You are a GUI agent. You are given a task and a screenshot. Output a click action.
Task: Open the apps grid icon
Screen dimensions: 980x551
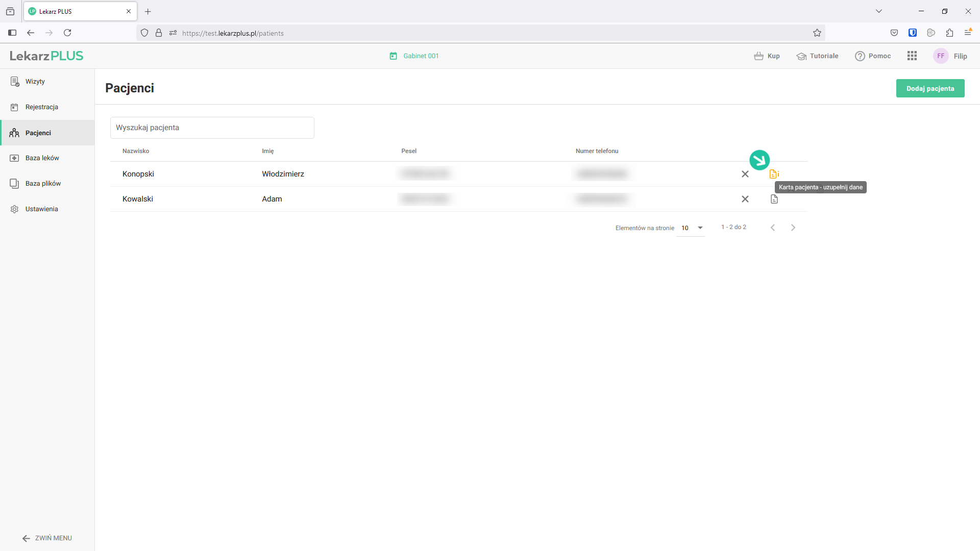click(912, 56)
